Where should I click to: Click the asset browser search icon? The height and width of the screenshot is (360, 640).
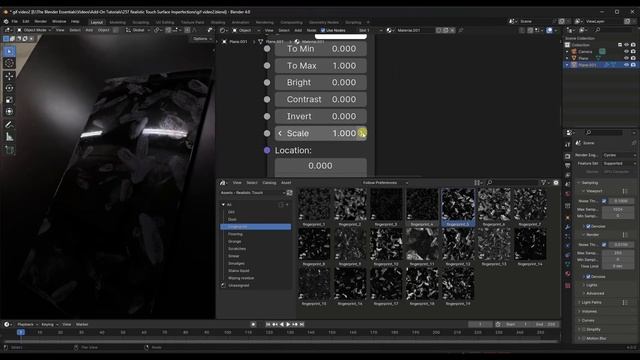489,182
